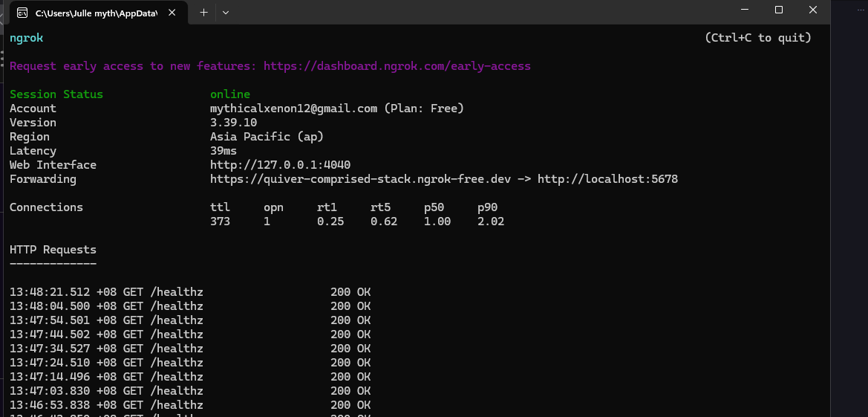The height and width of the screenshot is (417, 868).
Task: Click the version value 3.39.10
Action: point(233,123)
